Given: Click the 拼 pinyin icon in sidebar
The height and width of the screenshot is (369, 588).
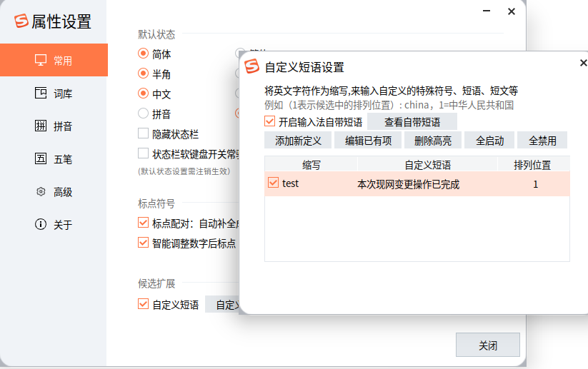Looking at the screenshot, I should pyautogui.click(x=41, y=126).
